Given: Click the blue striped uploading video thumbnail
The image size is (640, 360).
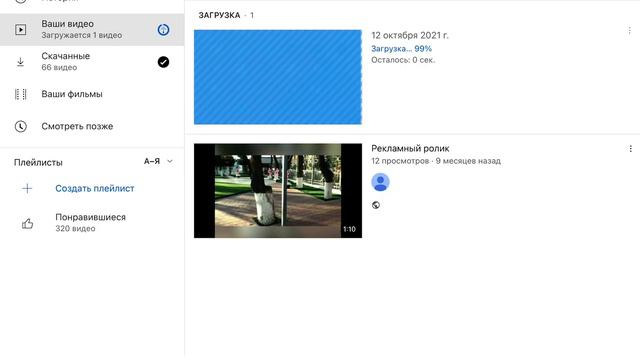Looking at the screenshot, I should tap(278, 77).
